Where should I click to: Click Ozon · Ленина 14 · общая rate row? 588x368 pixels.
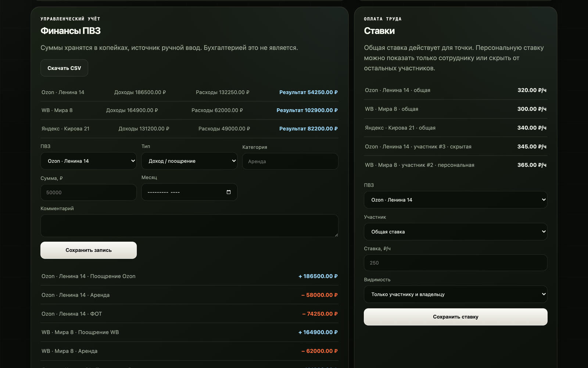456,90
